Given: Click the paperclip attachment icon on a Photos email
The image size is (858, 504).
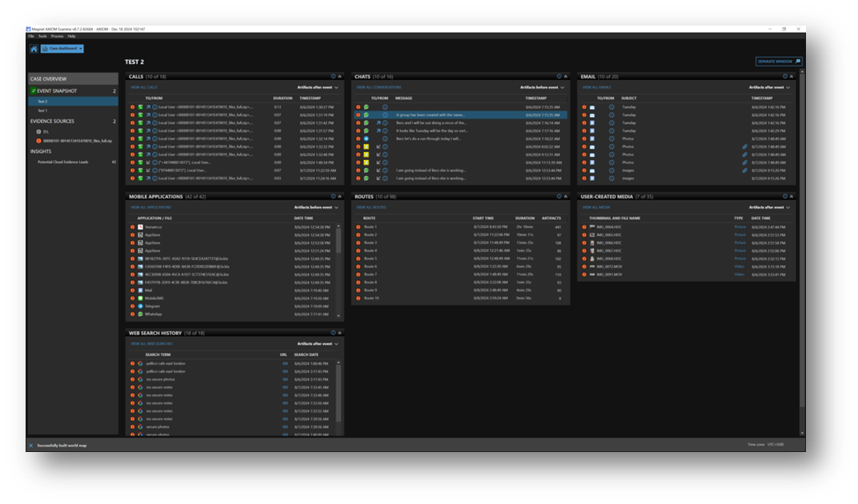Looking at the screenshot, I should tap(744, 146).
